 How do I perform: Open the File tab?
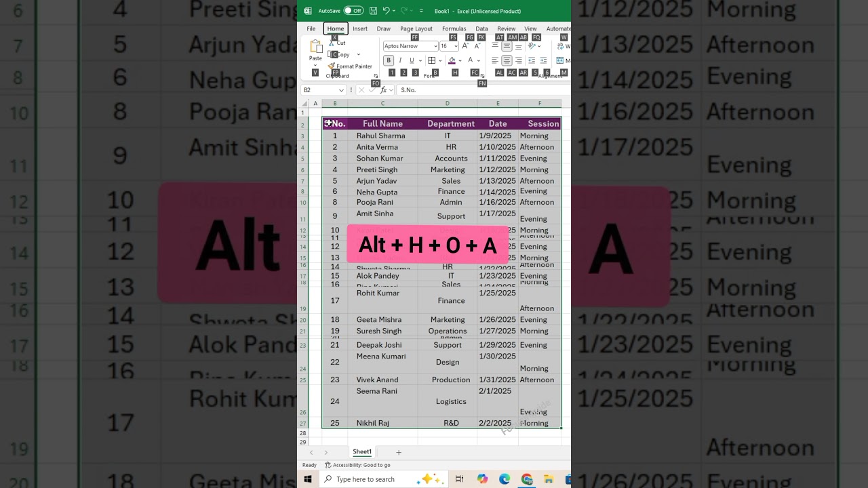click(x=311, y=28)
